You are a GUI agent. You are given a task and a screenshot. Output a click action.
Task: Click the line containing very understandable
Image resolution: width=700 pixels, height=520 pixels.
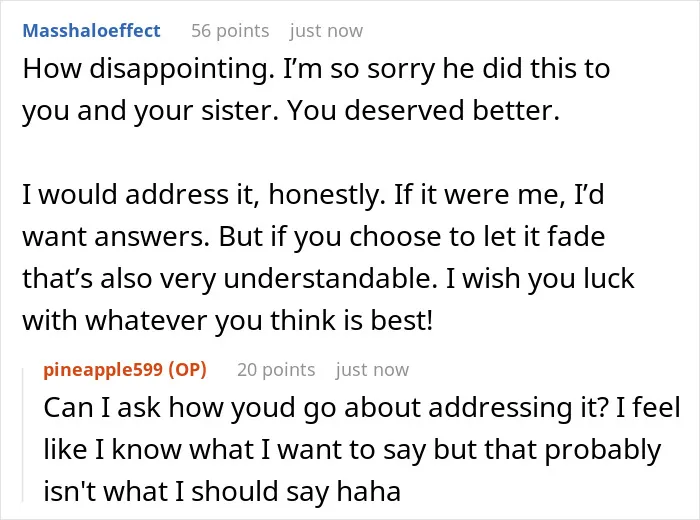tap(328, 279)
